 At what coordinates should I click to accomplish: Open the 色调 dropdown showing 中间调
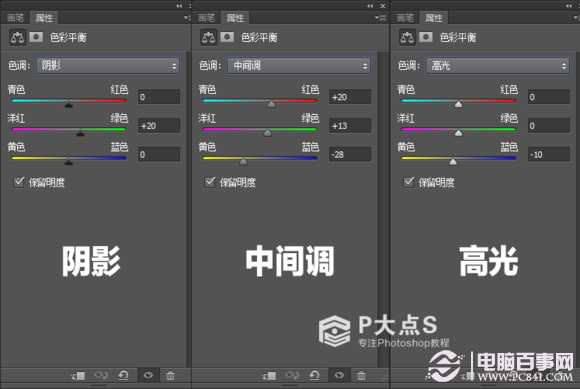point(299,66)
